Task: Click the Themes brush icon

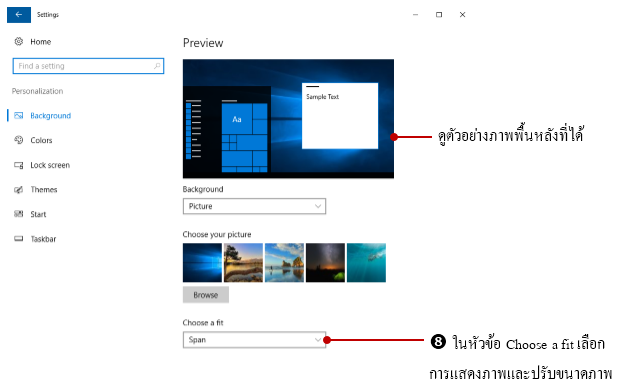Action: (x=19, y=189)
